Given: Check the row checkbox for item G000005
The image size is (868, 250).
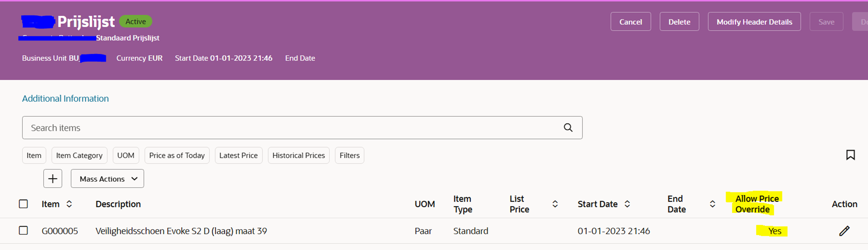Looking at the screenshot, I should pyautogui.click(x=23, y=231).
